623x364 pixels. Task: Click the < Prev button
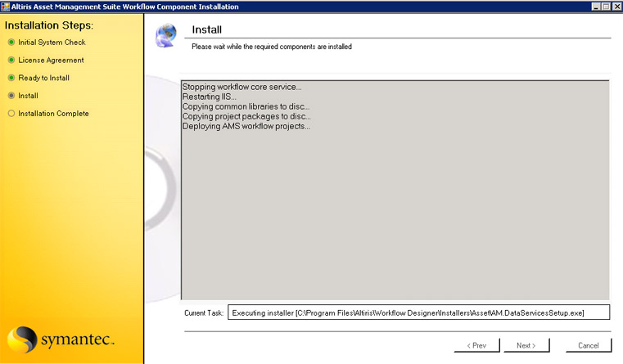coord(476,345)
